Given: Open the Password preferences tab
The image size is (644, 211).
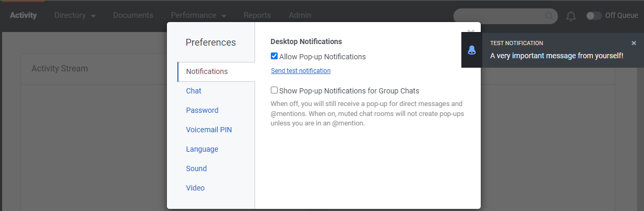Looking at the screenshot, I should [x=202, y=110].
